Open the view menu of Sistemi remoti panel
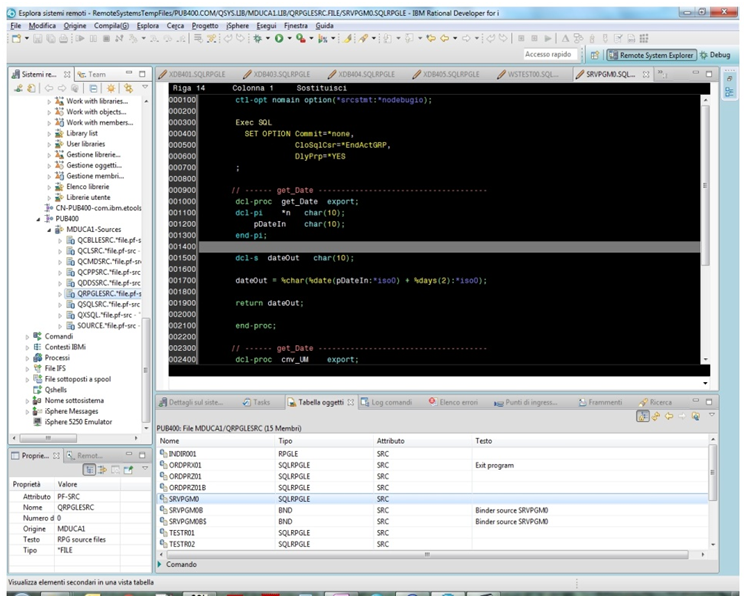 point(145,88)
